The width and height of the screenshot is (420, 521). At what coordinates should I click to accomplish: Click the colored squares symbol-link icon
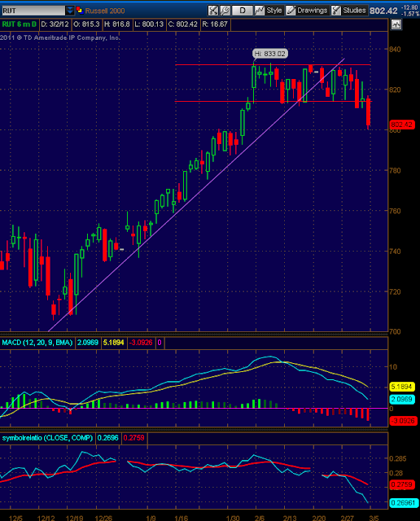[80, 11]
